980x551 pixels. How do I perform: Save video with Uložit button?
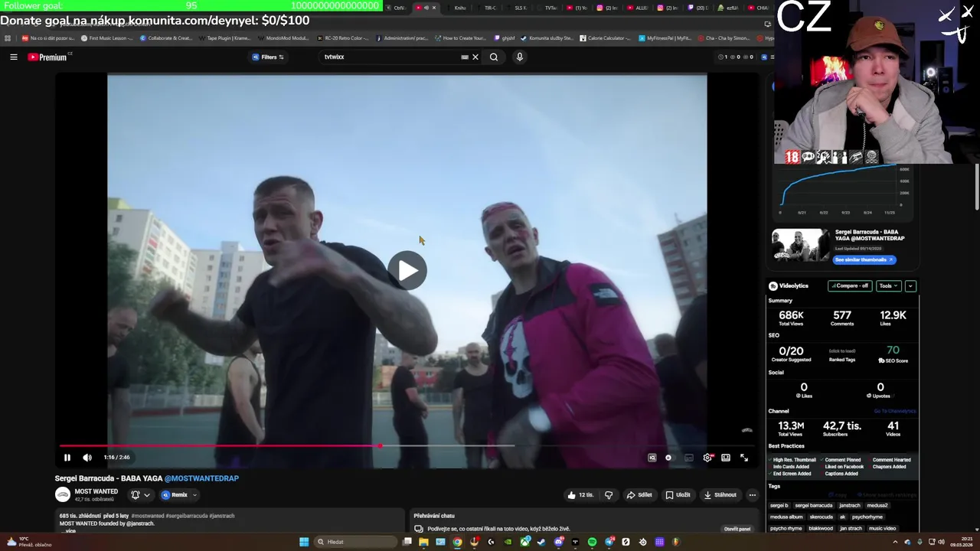pos(678,495)
